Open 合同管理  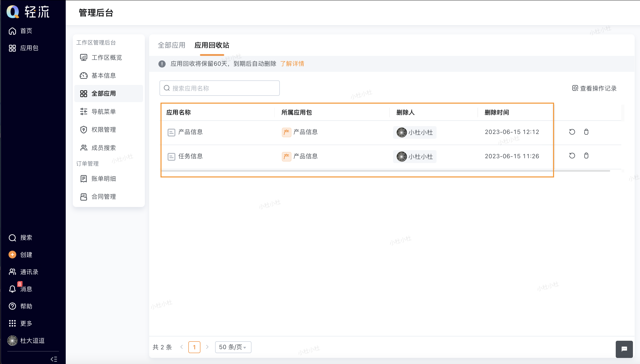click(109, 197)
